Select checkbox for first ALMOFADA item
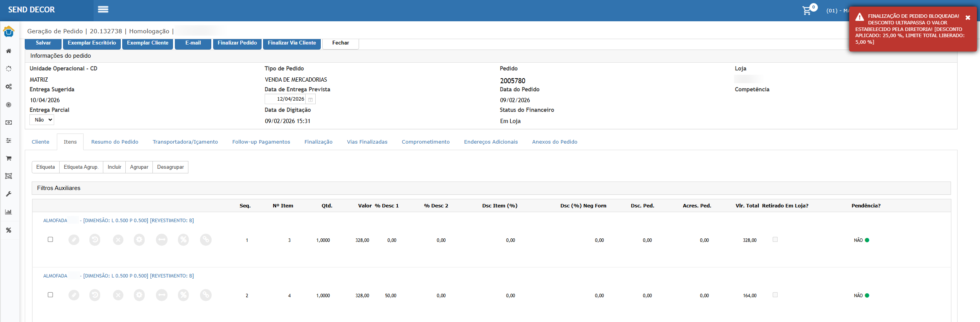The image size is (980, 322). (x=50, y=240)
